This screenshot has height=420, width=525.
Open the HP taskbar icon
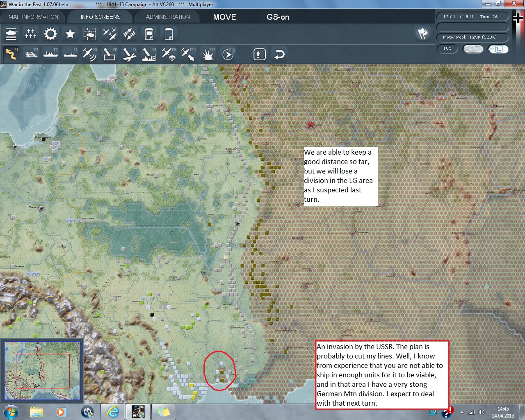pos(87,412)
